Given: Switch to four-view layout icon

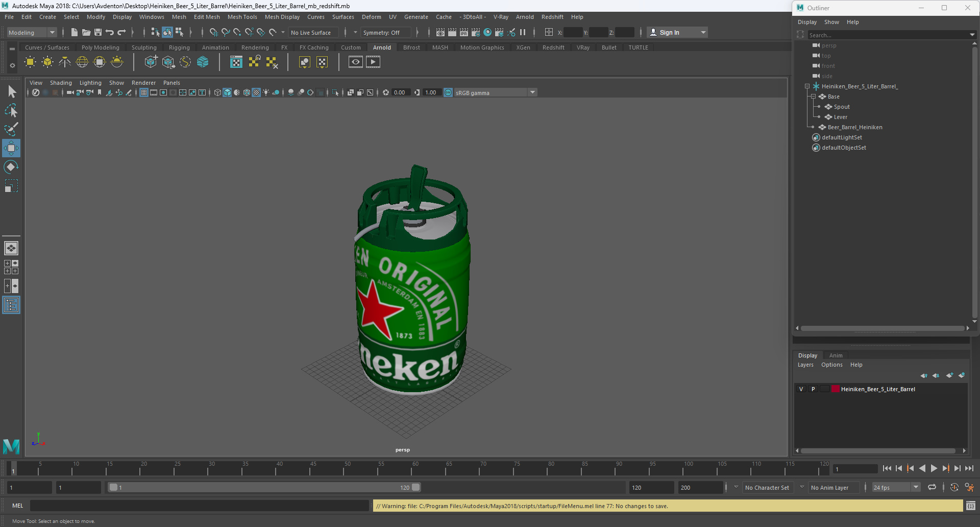Looking at the screenshot, I should pos(11,267).
